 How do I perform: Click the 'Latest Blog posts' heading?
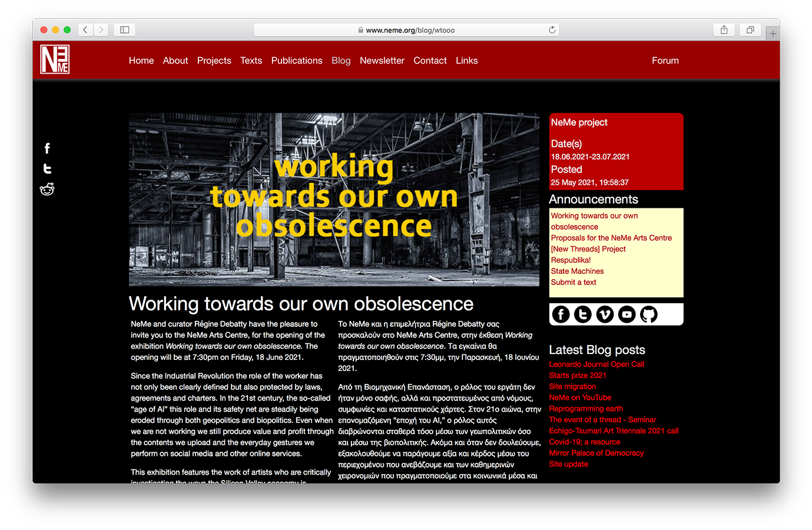pyautogui.click(x=597, y=350)
